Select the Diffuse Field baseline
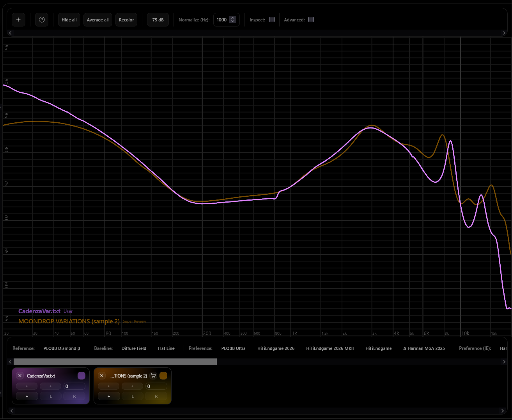This screenshot has width=512, height=420. (x=134, y=348)
